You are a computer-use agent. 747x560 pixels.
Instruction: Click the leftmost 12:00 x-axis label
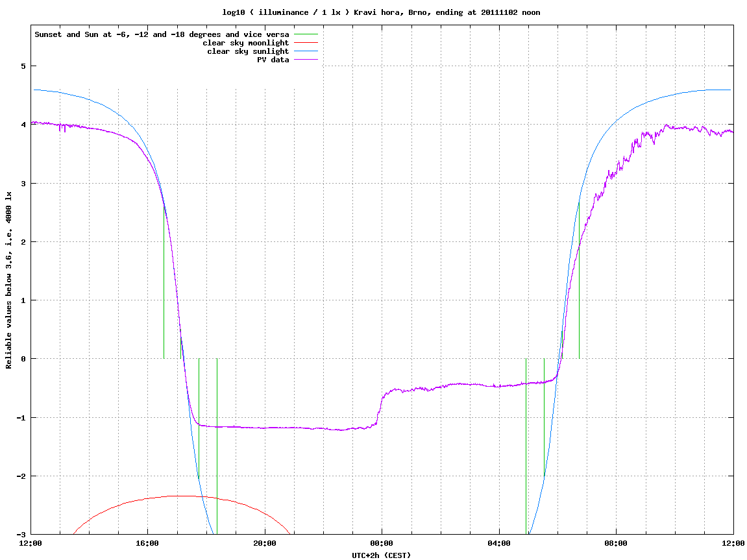(31, 543)
